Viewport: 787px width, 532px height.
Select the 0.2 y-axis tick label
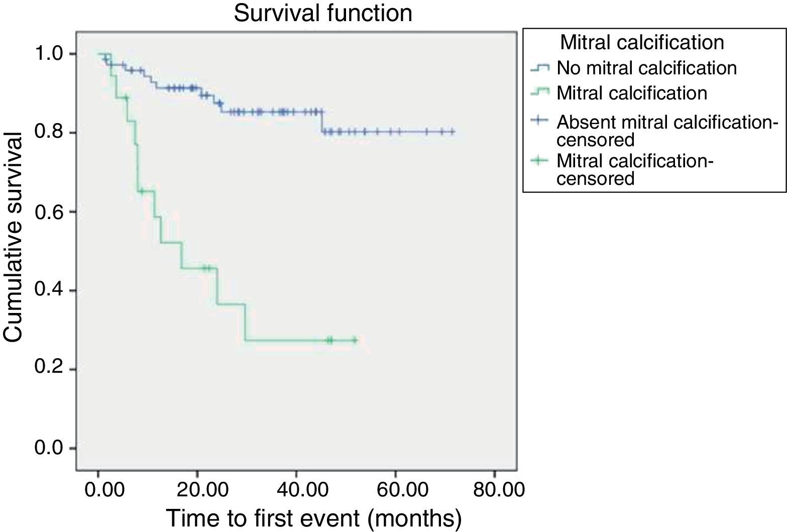pos(48,369)
